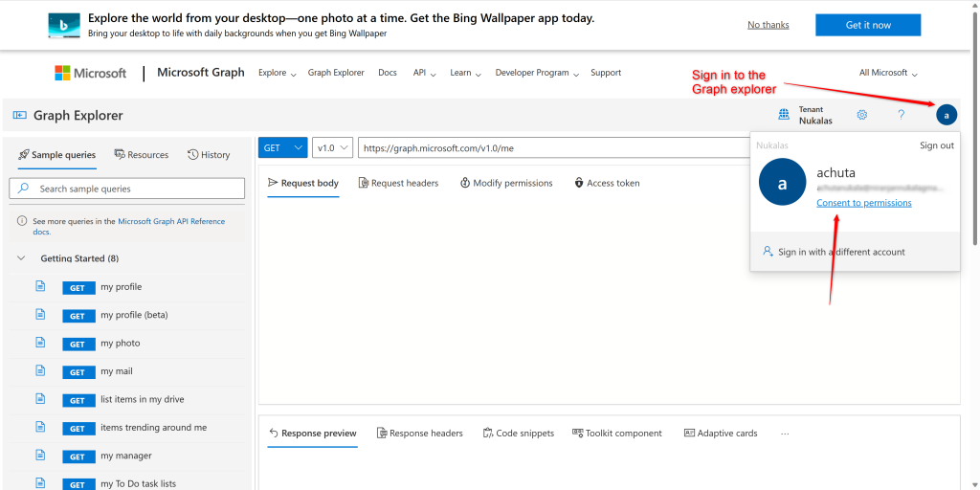Click the sign in with different account person icon

[768, 252]
